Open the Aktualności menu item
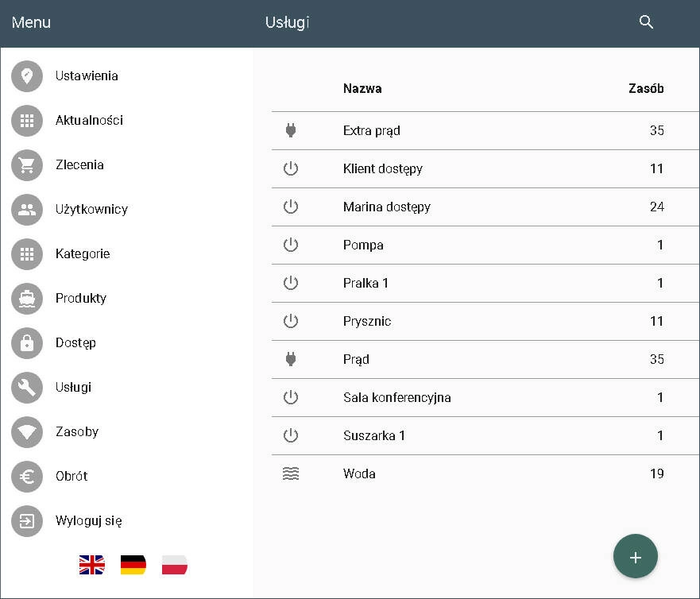Screen dimensions: 700x599 point(89,121)
